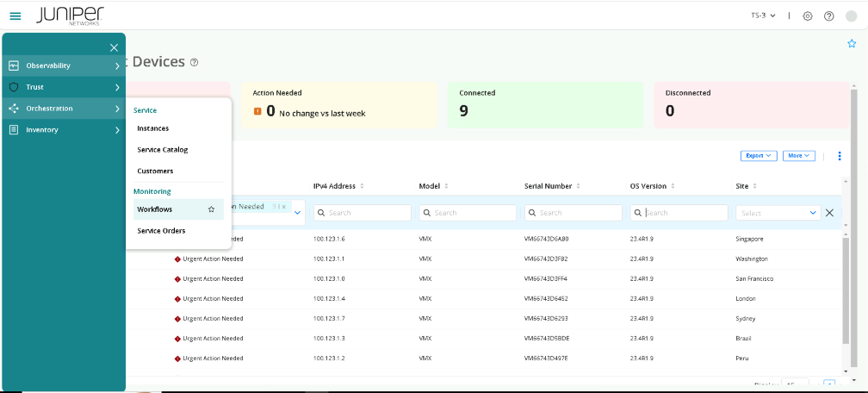Select Urgent Action Needed in London row
This screenshot has height=393, width=868.
(x=213, y=299)
